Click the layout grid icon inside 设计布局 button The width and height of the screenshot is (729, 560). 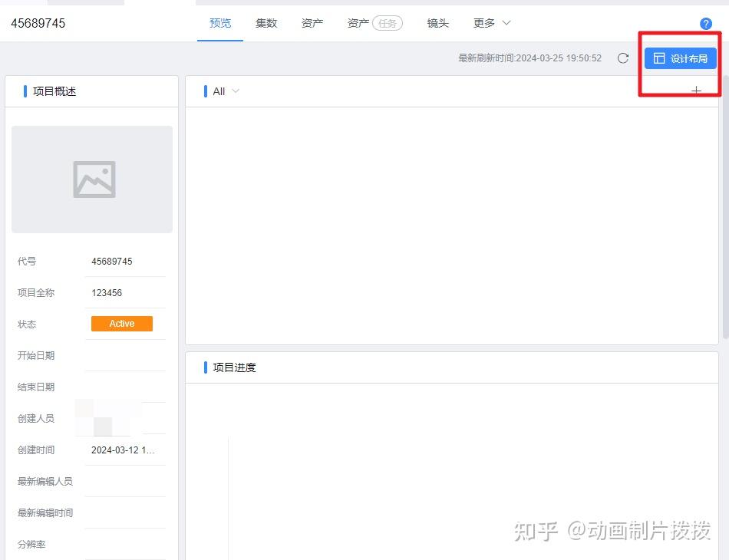[x=660, y=58]
